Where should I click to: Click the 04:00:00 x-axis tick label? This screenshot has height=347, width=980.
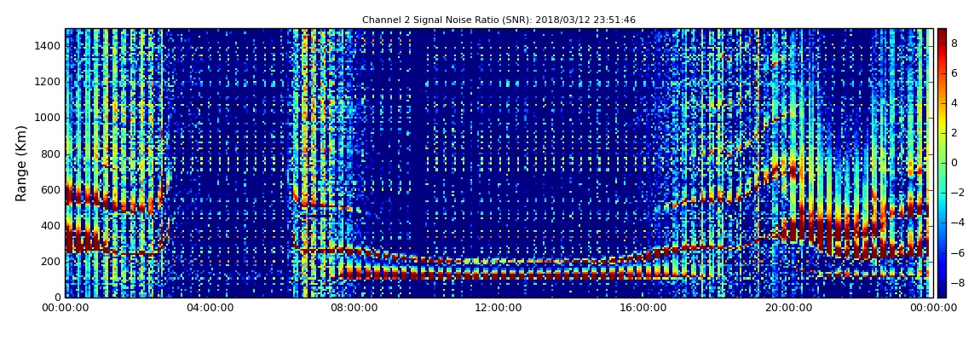[208, 308]
